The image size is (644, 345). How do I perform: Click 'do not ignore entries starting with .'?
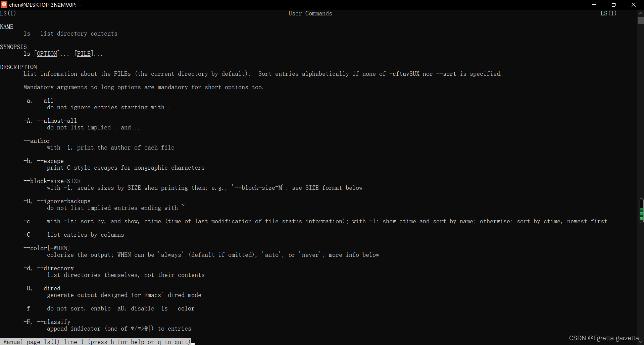pyautogui.click(x=108, y=107)
